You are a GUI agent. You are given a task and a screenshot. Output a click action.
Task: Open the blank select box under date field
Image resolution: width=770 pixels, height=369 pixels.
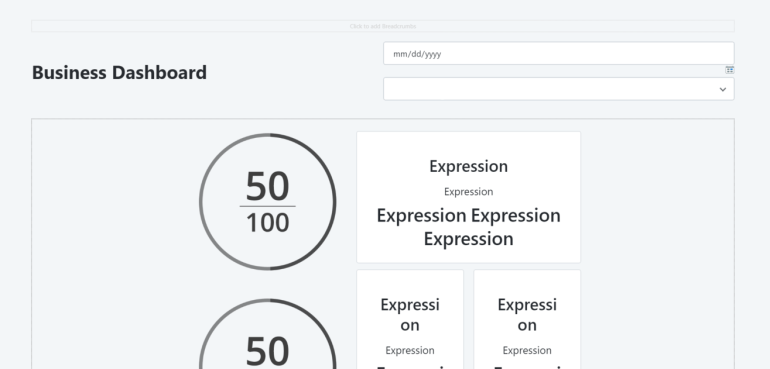tap(559, 89)
